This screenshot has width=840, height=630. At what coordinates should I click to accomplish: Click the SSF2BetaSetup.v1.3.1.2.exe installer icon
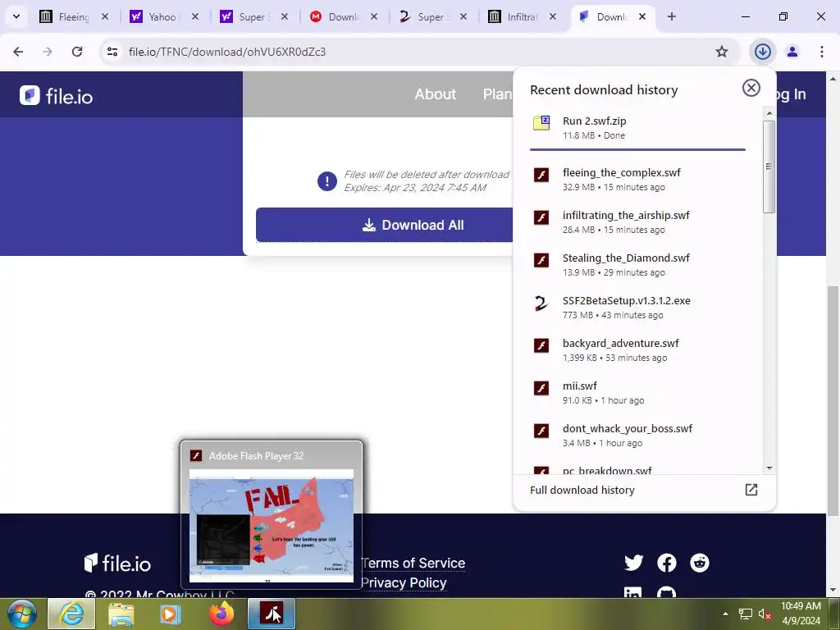click(541, 304)
